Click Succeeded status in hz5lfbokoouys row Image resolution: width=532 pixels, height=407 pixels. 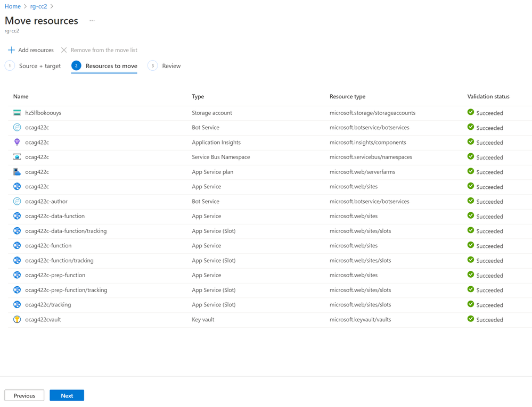489,113
